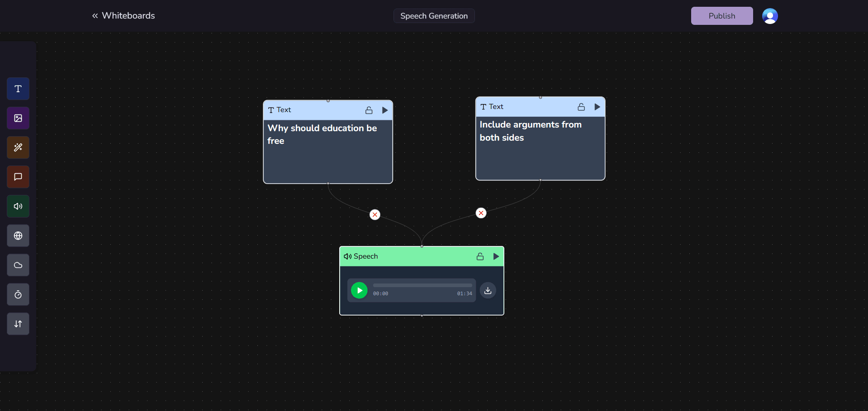Screen dimensions: 868x411
Task: Select the Text node tool in sidebar
Action: (18, 89)
